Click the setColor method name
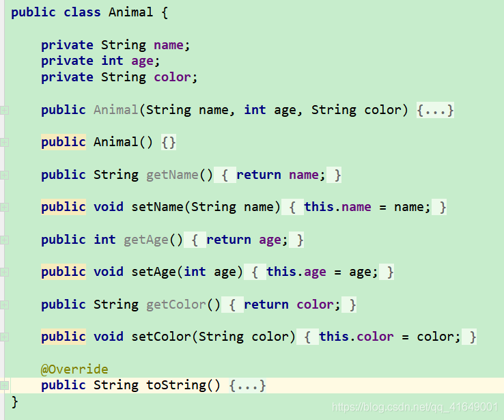The image size is (504, 420). pyautogui.click(x=161, y=337)
